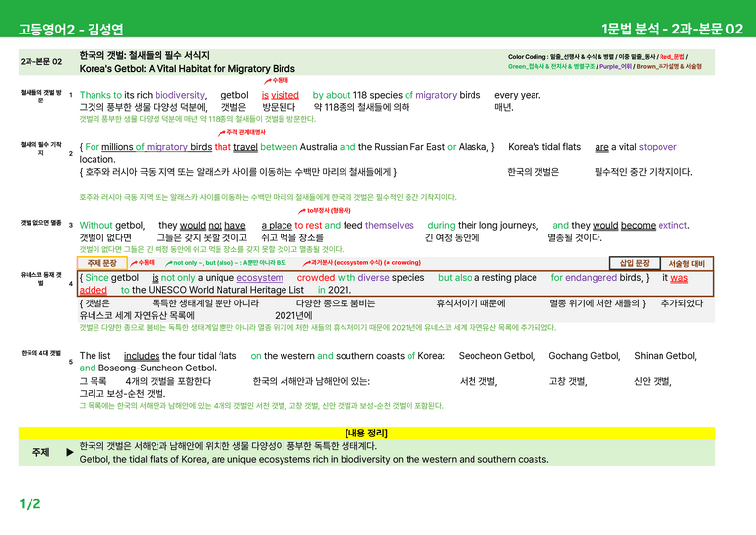Screen dimensions: 756x535
Task: Click the Korean phrase 필수적인 중간 기착지이다.
Action: [x=643, y=172]
